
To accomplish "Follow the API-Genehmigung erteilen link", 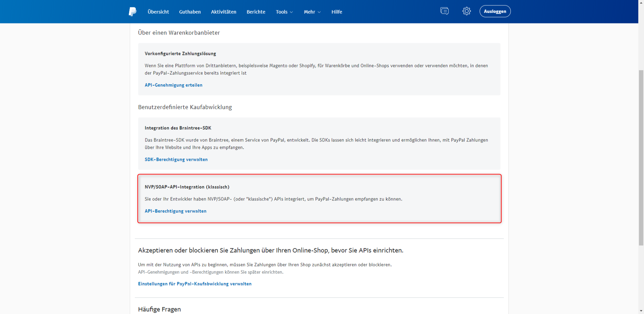I will pos(173,85).
